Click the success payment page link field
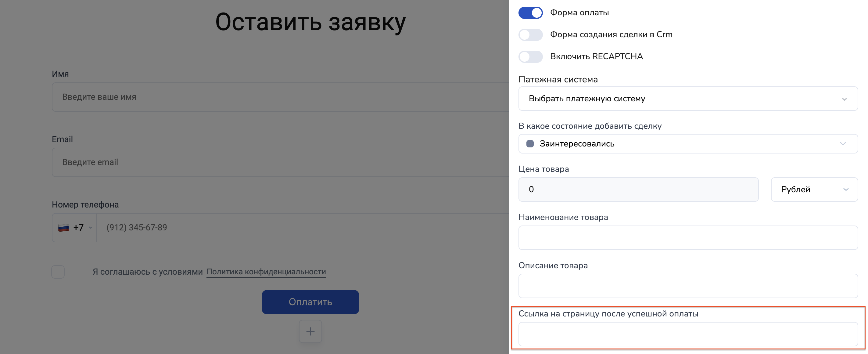The height and width of the screenshot is (354, 868). (x=687, y=334)
